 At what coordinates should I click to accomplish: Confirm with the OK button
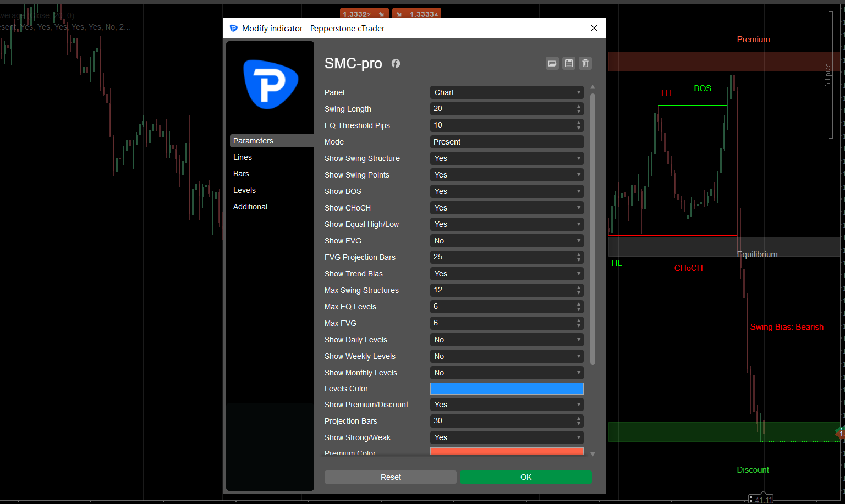(x=526, y=477)
